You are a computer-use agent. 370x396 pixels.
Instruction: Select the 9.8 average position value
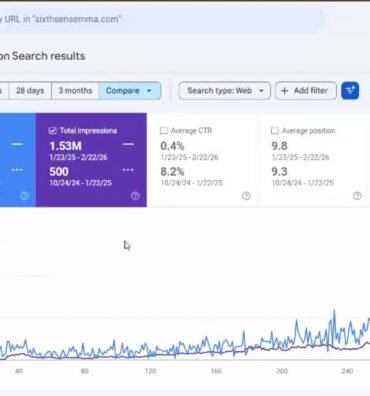click(x=279, y=146)
